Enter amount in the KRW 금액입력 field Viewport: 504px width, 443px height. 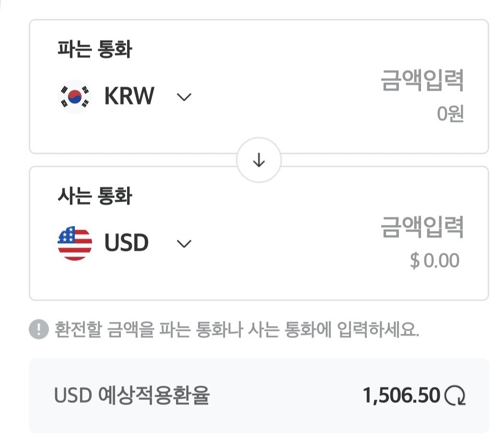(x=422, y=81)
